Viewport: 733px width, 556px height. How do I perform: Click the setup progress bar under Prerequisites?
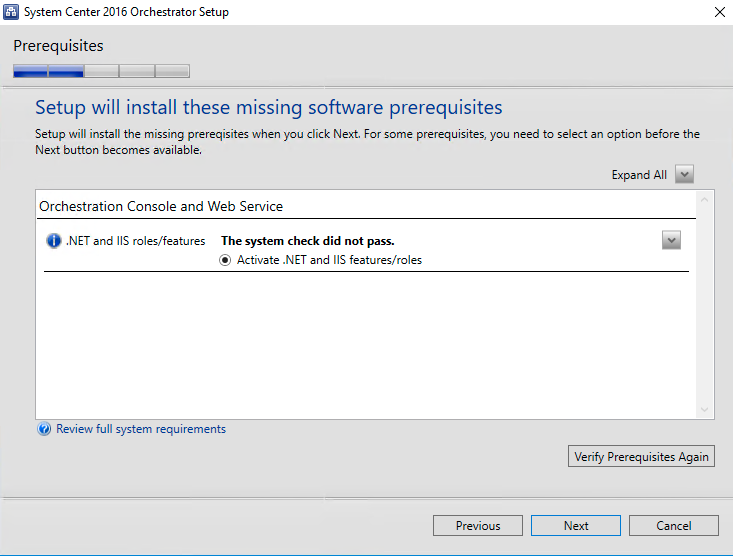coord(101,71)
